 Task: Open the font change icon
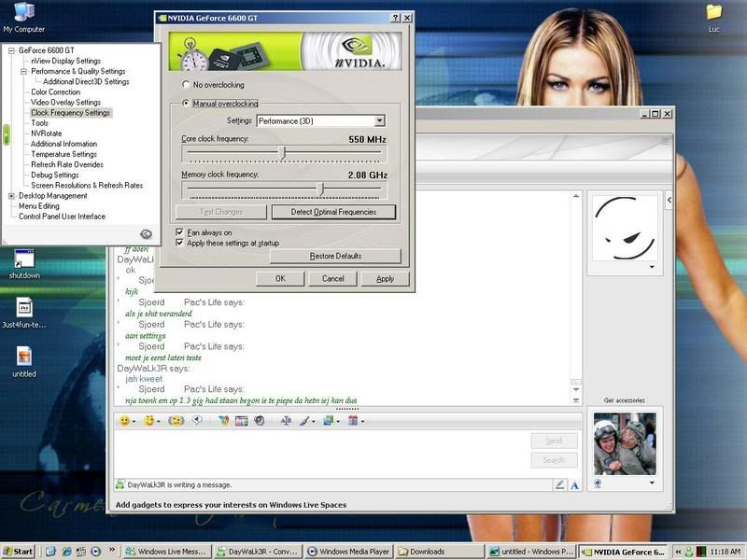click(x=286, y=421)
